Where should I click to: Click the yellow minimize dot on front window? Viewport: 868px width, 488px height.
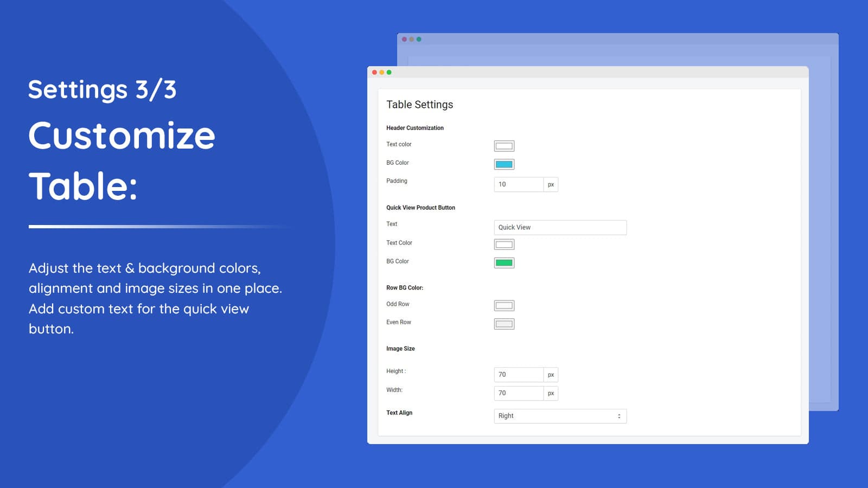tap(382, 72)
